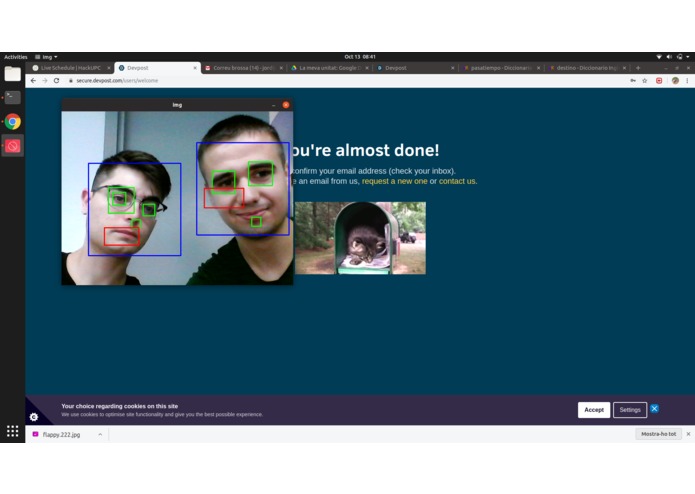Open a new browser tab
Viewport: 695px width, 494px height.
tap(638, 68)
